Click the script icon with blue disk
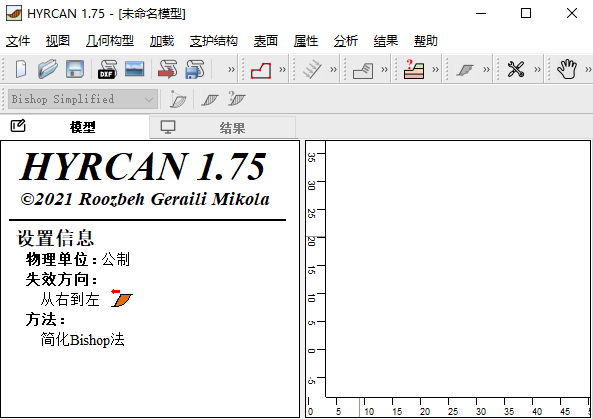This screenshot has width=593, height=419. [195, 69]
